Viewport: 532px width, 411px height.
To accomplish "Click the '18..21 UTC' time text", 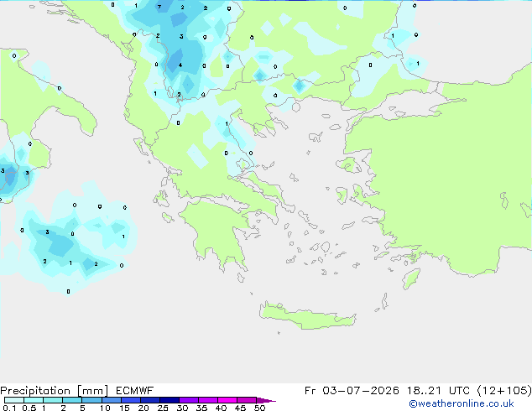I will coord(438,391).
